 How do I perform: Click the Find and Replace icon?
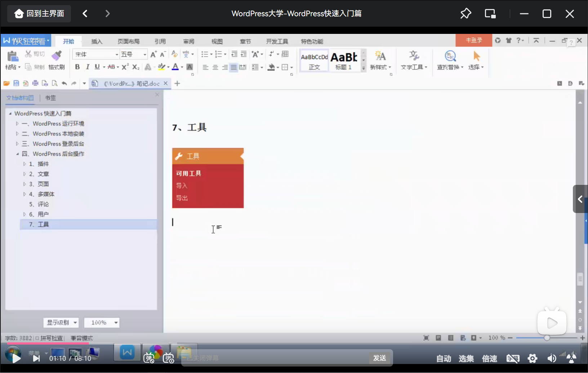point(450,56)
